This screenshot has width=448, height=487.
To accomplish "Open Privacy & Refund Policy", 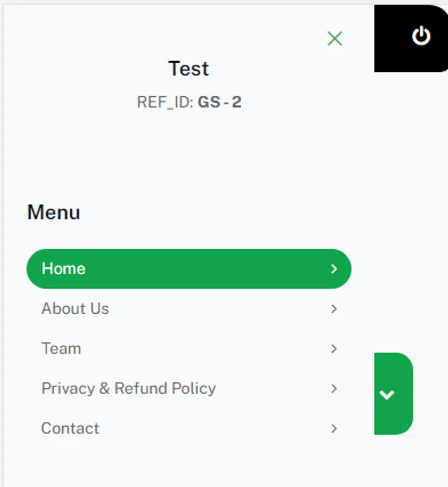I will [128, 389].
